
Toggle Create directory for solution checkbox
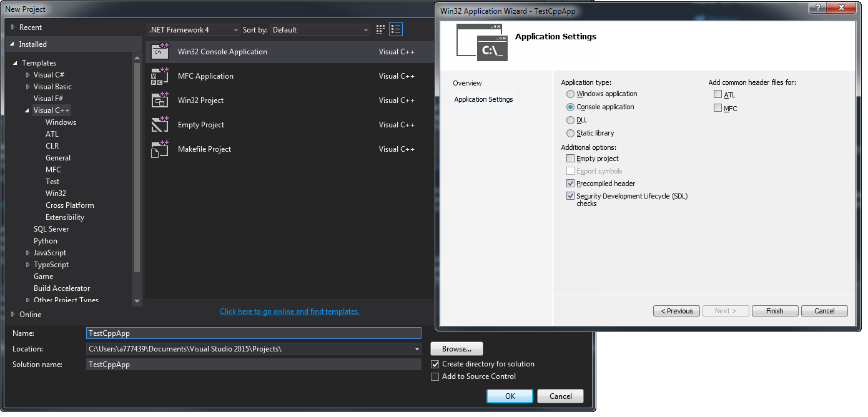435,364
